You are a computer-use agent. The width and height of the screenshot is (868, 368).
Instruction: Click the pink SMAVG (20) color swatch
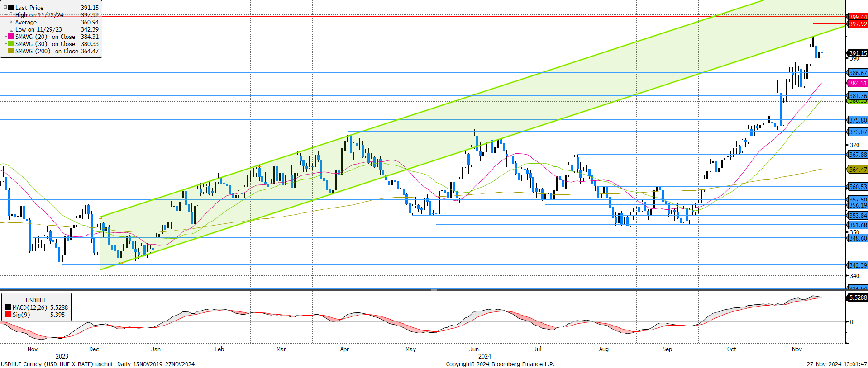11,37
